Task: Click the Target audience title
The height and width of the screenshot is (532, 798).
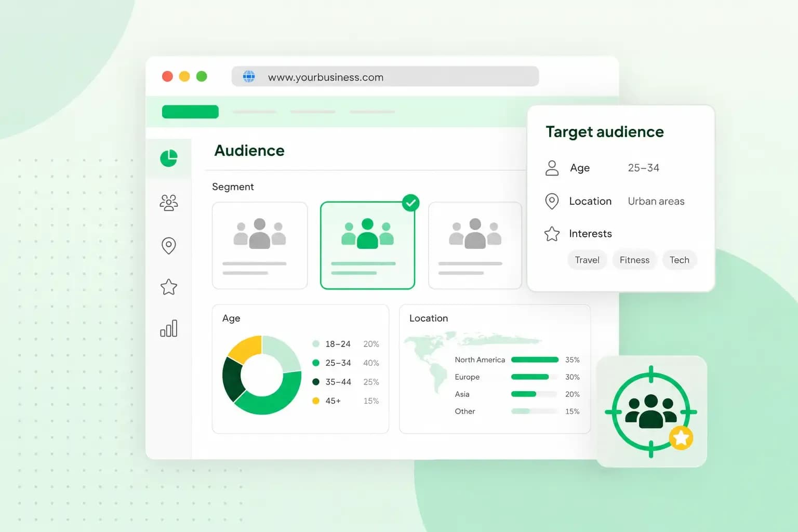Action: (x=605, y=132)
